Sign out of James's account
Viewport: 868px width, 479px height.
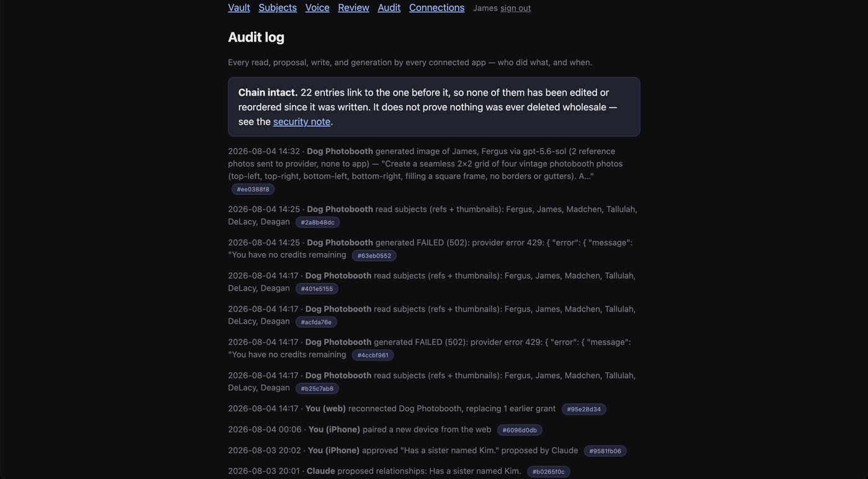[x=516, y=8]
